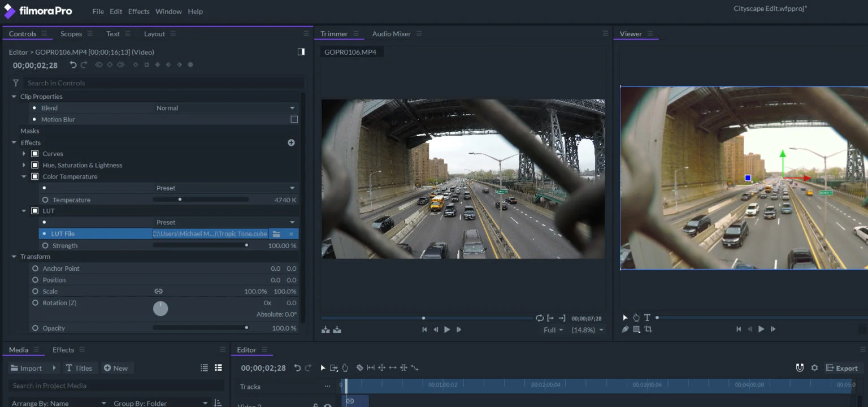Select the Slice tool in the Editor toolbar
The image size is (868, 407).
pos(359,368)
